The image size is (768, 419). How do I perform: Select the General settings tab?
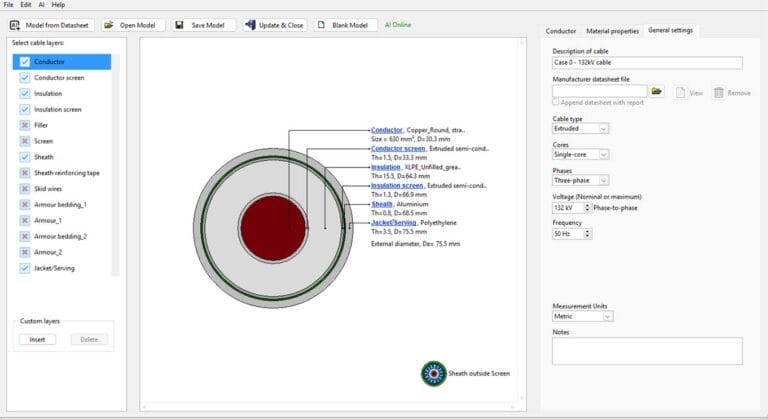point(671,30)
